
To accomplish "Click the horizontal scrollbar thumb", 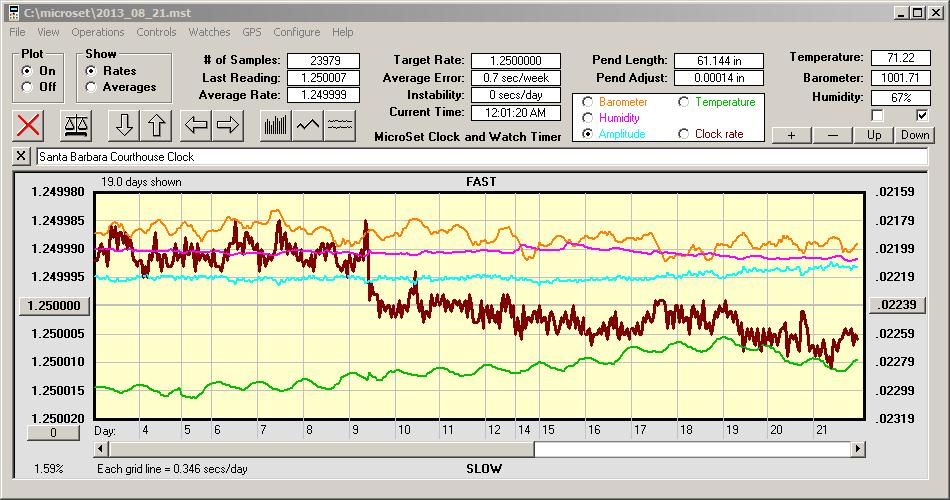I will tap(322, 449).
